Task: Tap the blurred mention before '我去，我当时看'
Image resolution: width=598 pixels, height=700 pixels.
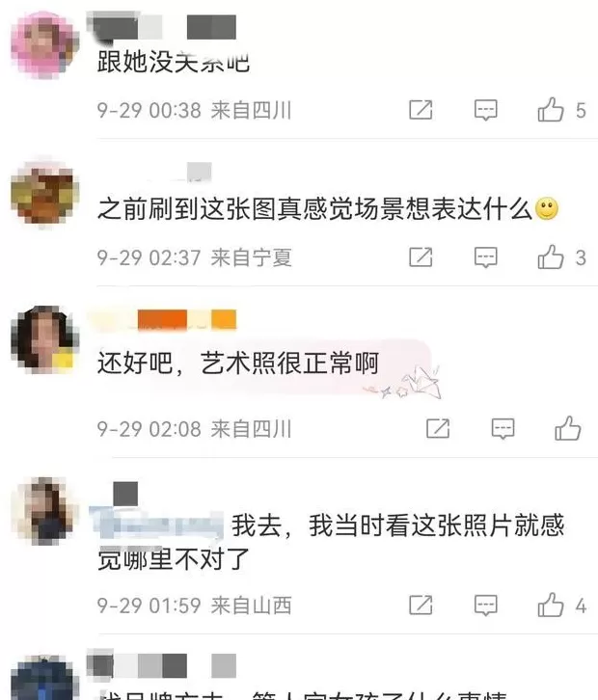Action: pos(156,525)
